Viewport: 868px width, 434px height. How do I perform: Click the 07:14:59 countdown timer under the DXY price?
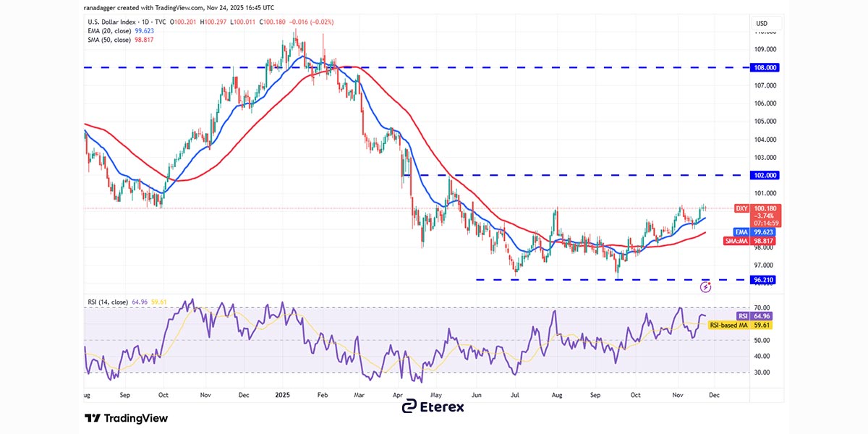click(x=767, y=223)
